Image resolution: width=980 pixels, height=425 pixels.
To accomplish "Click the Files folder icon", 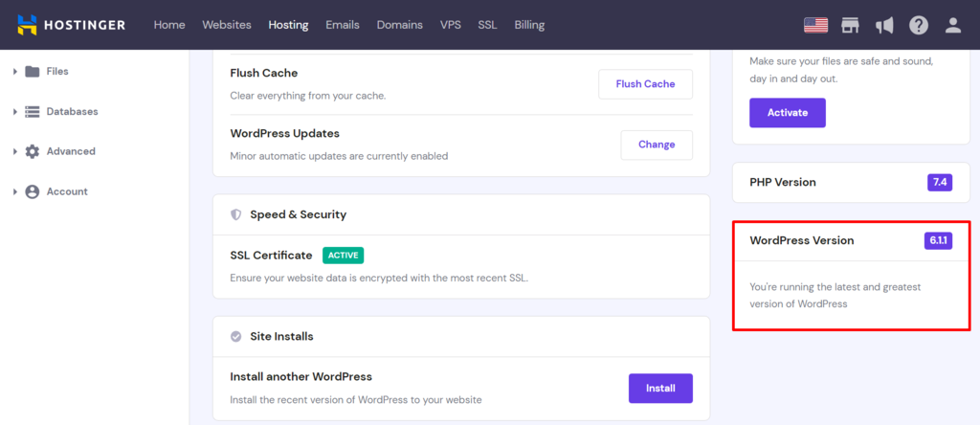I will click(x=33, y=72).
